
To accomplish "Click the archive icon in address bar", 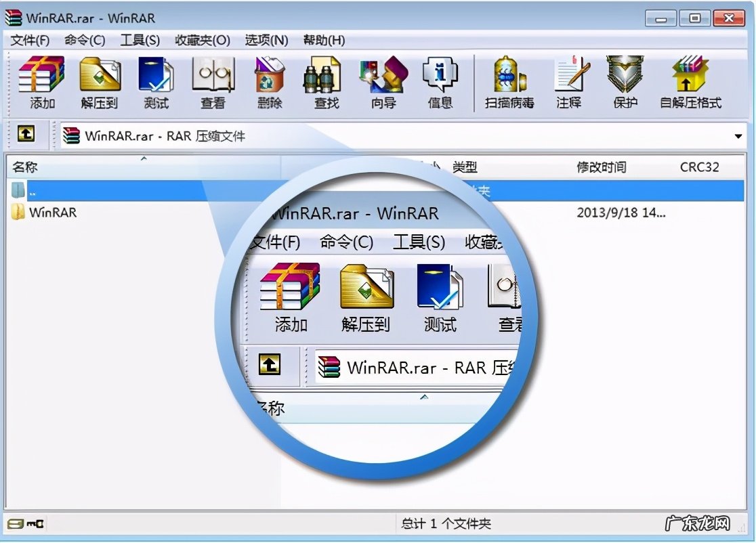I will pos(71,135).
